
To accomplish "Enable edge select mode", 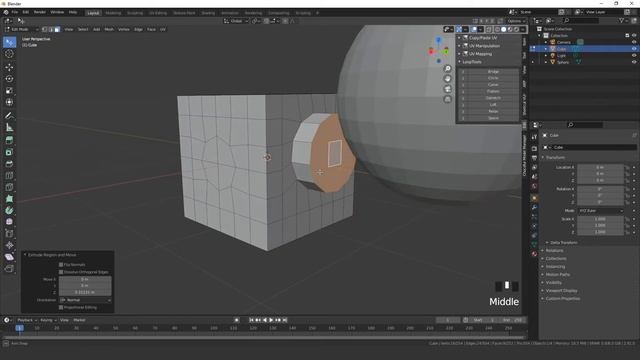I will (x=51, y=29).
